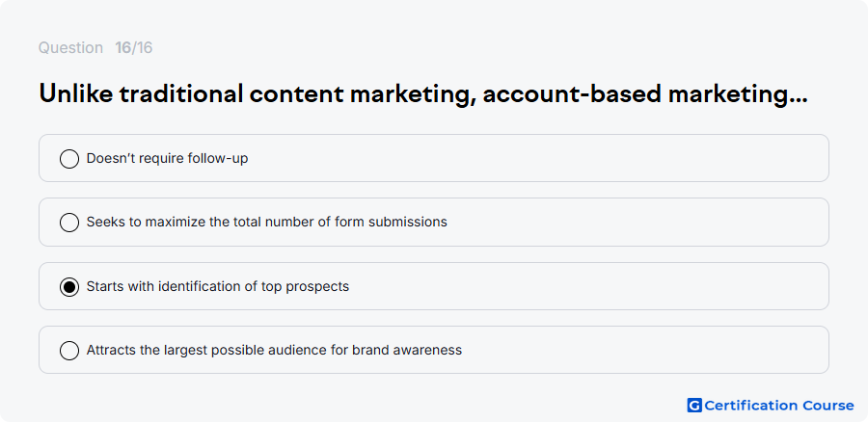Click "account-based marketing…" in the question title
868x422 pixels.
point(645,94)
